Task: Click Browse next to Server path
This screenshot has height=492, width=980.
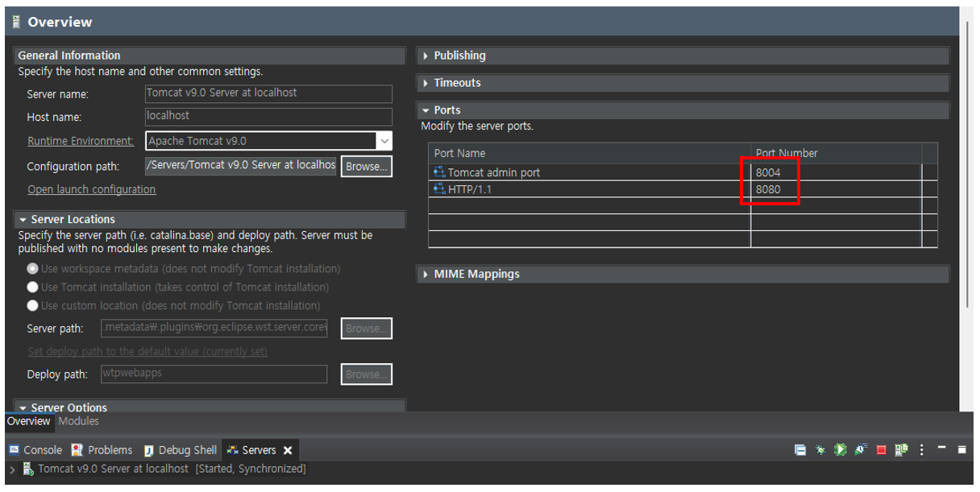Action: (x=367, y=329)
